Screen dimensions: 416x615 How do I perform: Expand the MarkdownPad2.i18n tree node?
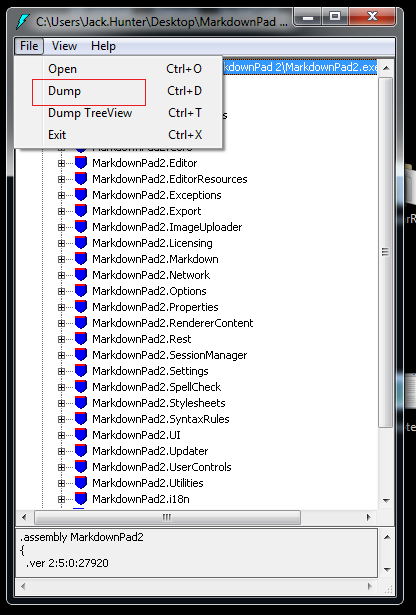[61, 499]
